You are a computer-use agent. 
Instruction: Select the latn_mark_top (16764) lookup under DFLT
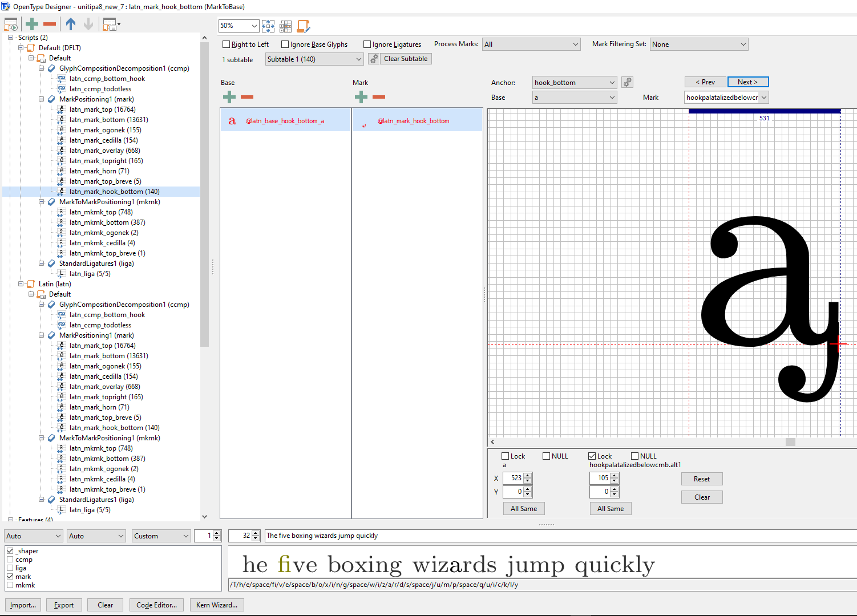102,110
